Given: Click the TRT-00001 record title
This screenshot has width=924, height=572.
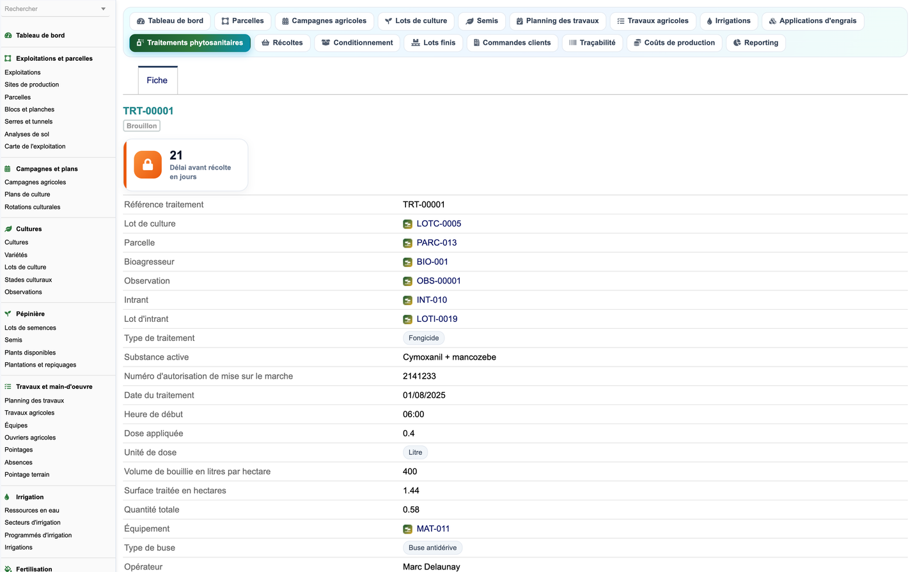Looking at the screenshot, I should [x=148, y=111].
